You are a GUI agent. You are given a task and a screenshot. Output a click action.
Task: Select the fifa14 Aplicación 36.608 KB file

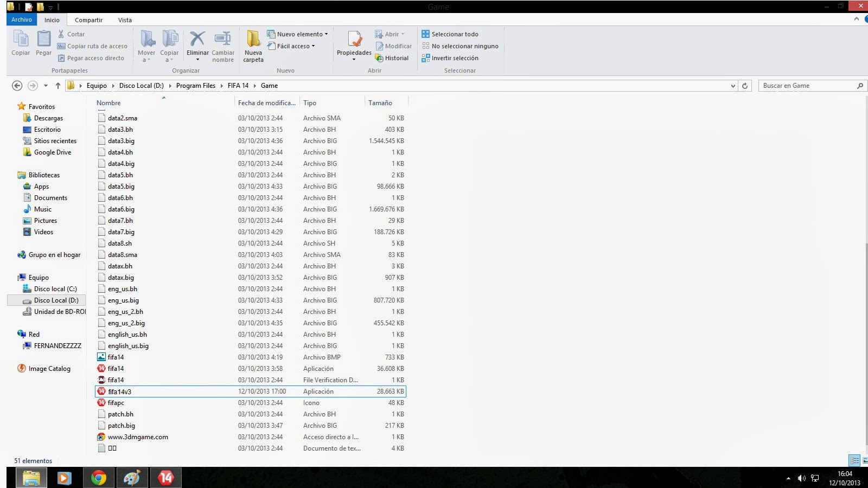tap(251, 369)
